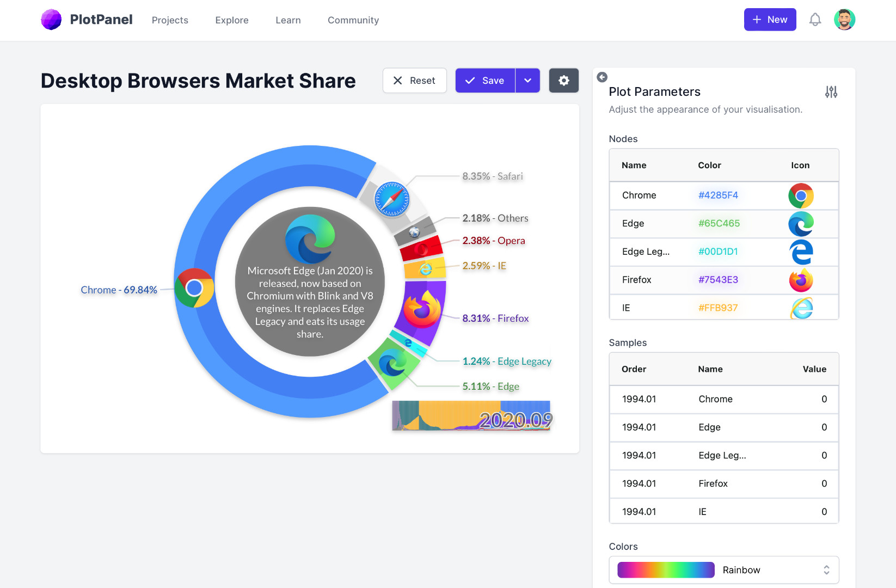Screen dimensions: 896x588
Task: Click the Edge browser icon in Nodes table
Action: (x=800, y=224)
